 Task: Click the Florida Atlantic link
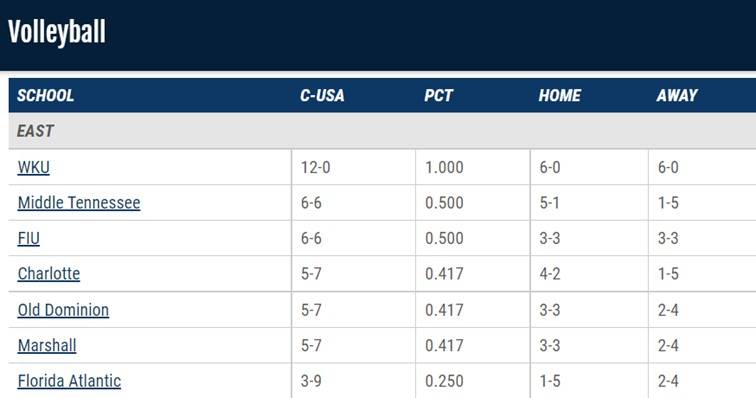point(69,381)
